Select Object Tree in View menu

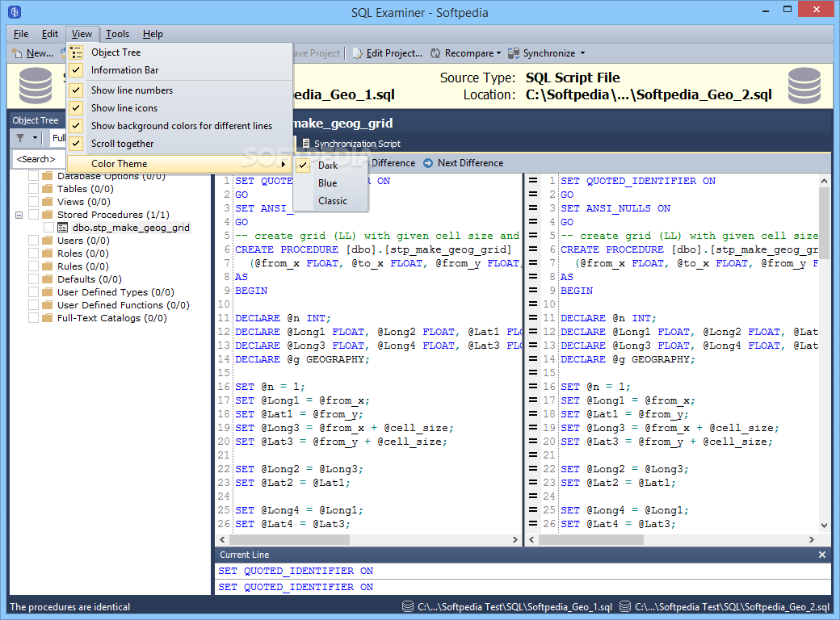point(179,52)
